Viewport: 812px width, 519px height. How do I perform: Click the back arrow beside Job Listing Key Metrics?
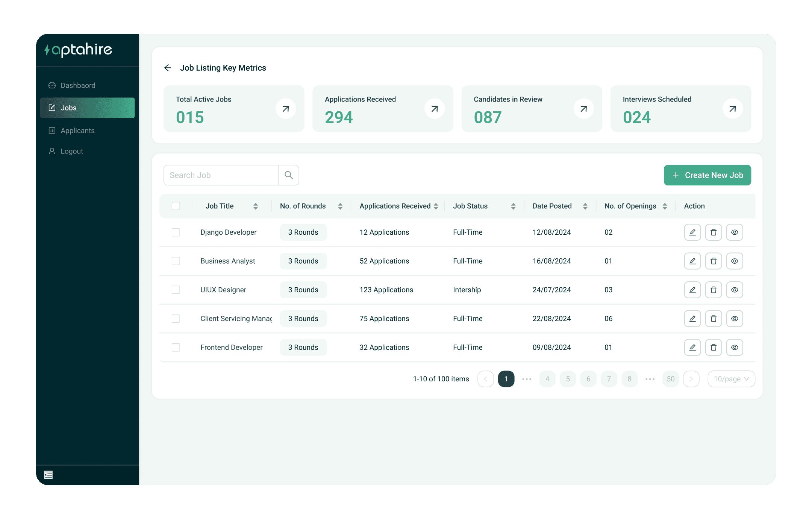pos(168,68)
